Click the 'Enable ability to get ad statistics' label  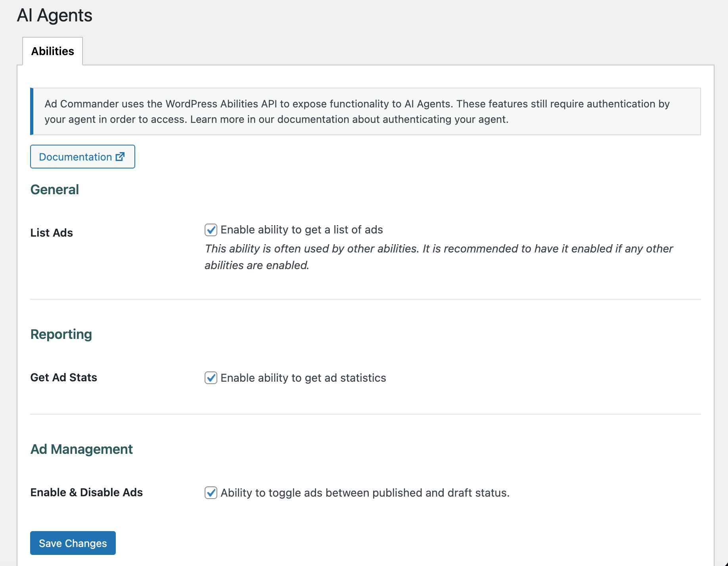pyautogui.click(x=303, y=378)
